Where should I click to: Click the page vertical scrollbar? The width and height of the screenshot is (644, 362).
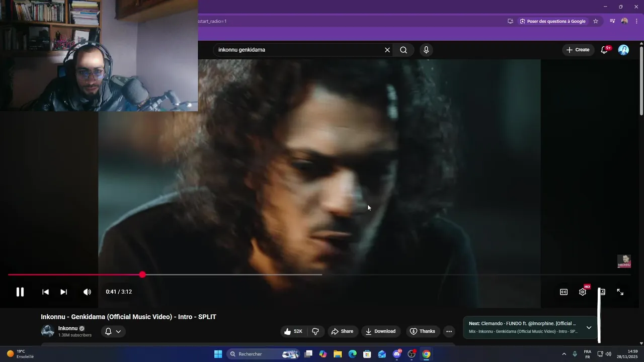pyautogui.click(x=641, y=80)
